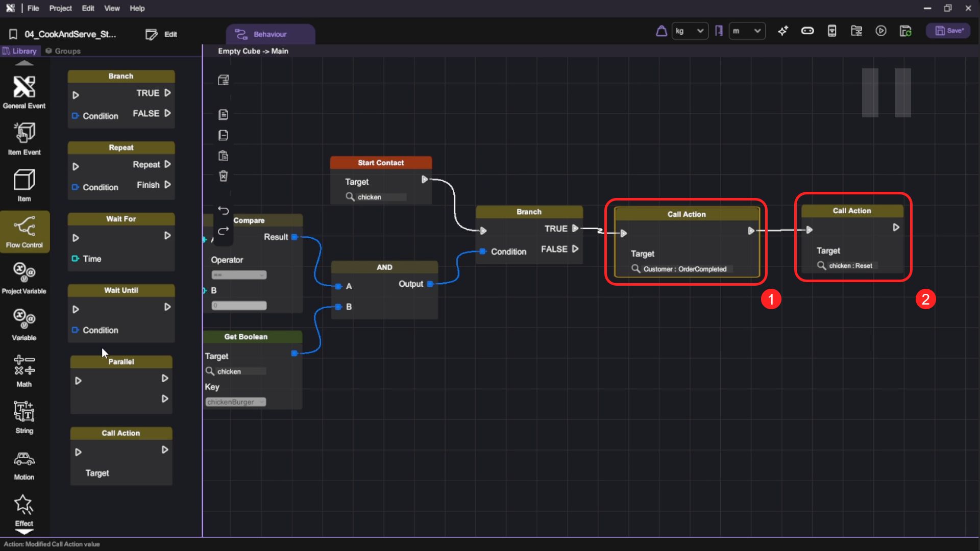This screenshot has height=551, width=980.
Task: Select the Start Contact node header
Action: click(381, 163)
